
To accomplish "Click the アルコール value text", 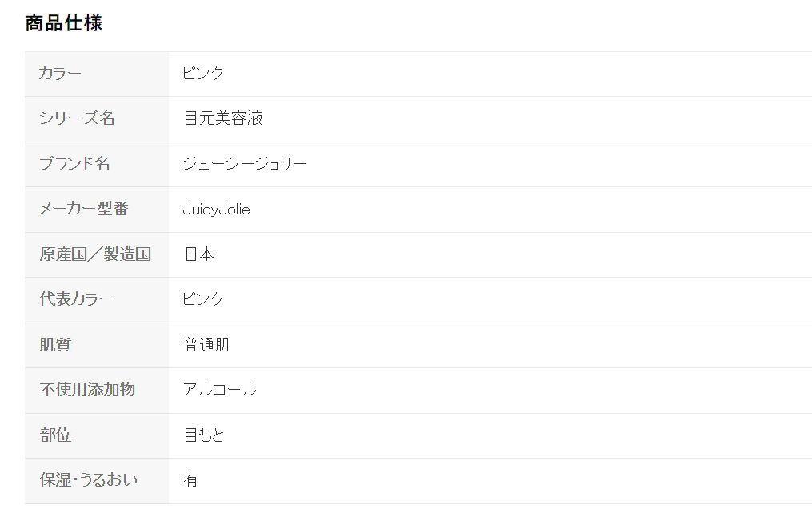I will [x=220, y=390].
